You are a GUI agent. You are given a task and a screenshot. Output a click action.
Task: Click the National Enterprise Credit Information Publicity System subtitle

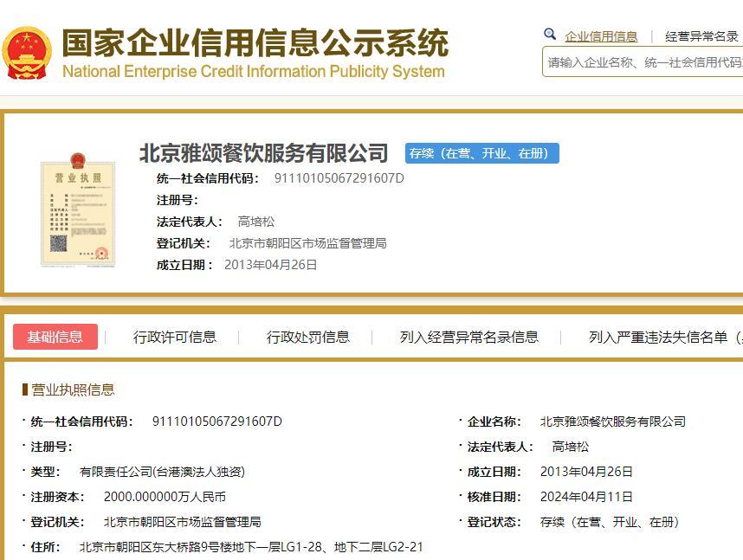pyautogui.click(x=254, y=72)
